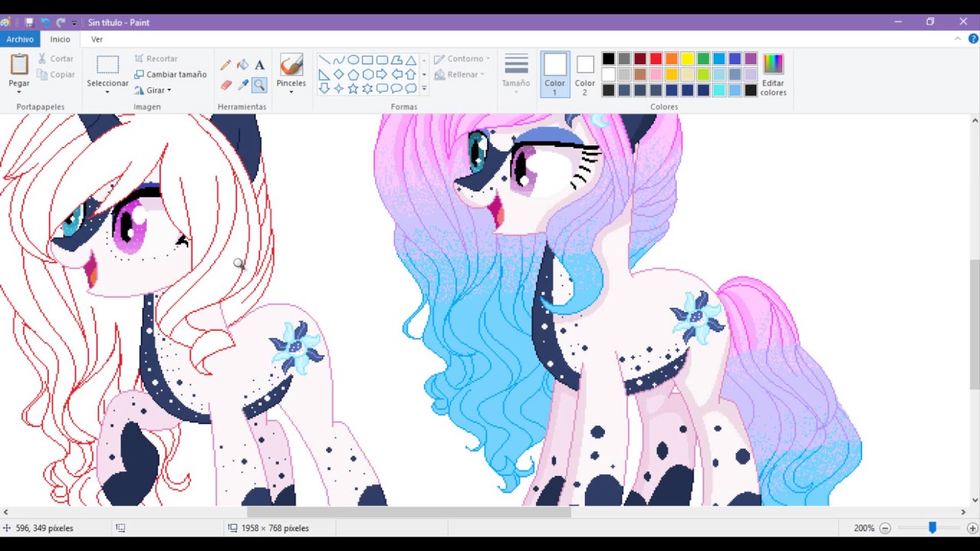Choose the Five-point star shape

(353, 89)
